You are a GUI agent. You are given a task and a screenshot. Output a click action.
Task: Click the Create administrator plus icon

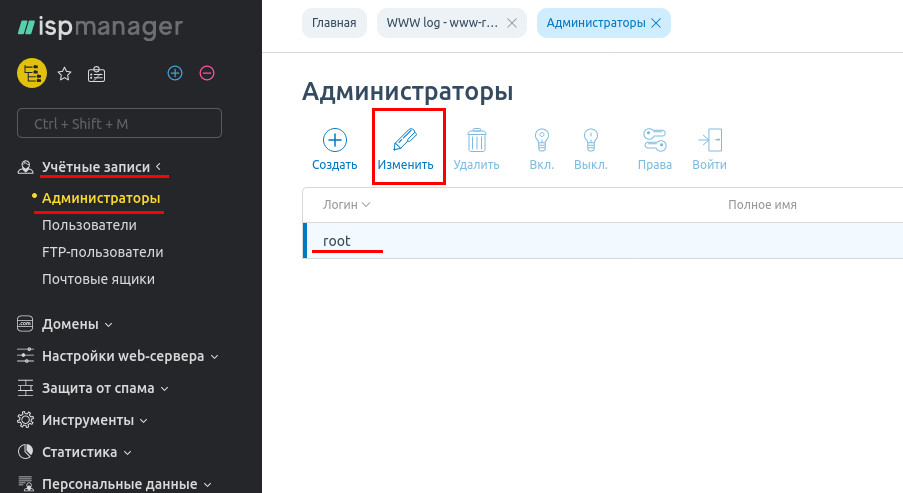[334, 140]
